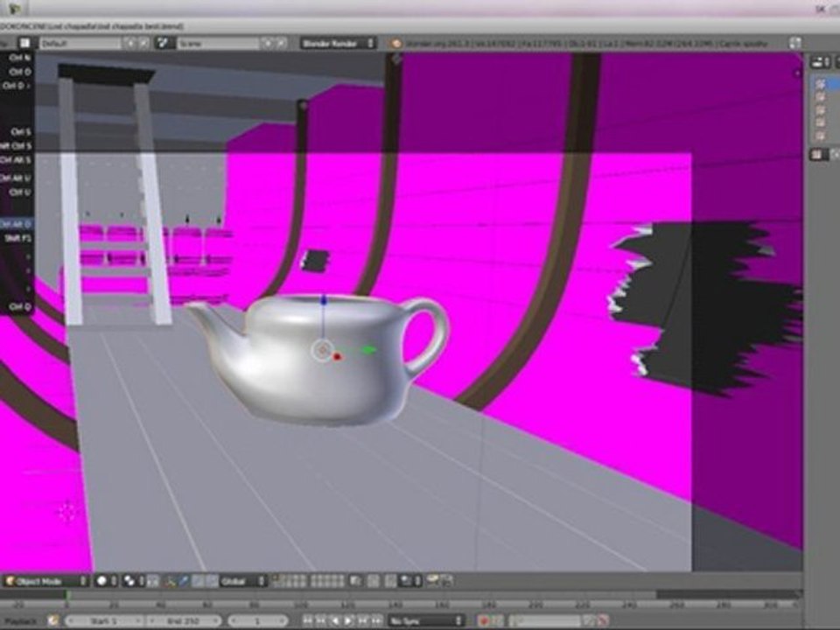Click the Blender logo in info header
Viewport: 840px width, 630px height.
(x=395, y=43)
